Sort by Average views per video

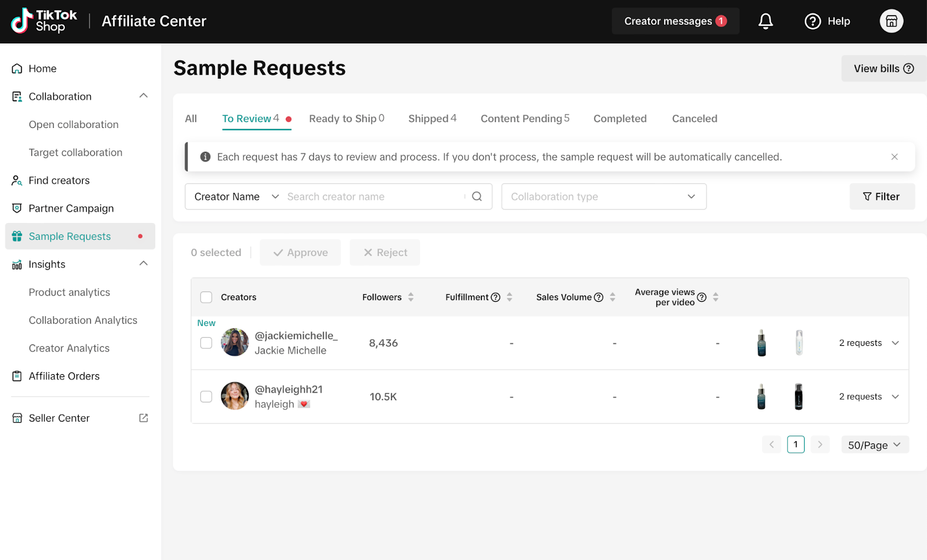click(x=716, y=297)
